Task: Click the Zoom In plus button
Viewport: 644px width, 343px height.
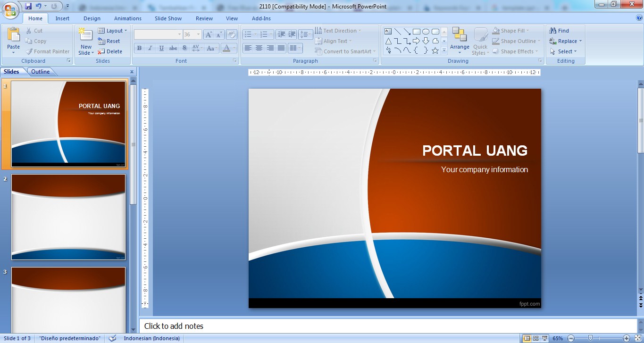Action: point(626,338)
